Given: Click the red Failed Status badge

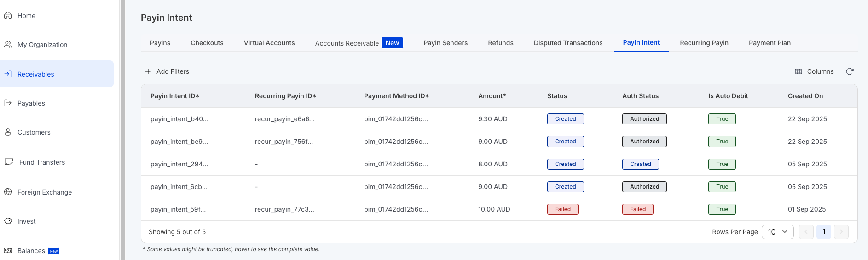Looking at the screenshot, I should [x=562, y=209].
